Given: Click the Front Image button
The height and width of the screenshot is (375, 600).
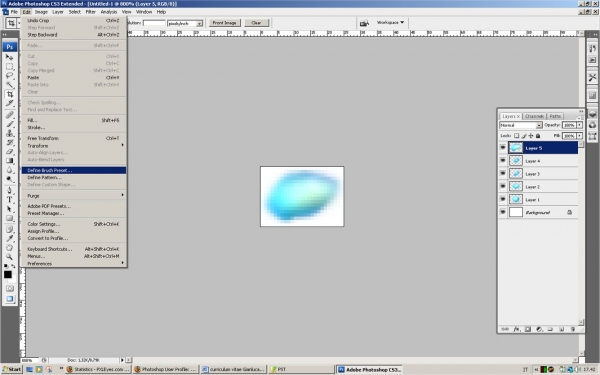Looking at the screenshot, I should point(225,23).
